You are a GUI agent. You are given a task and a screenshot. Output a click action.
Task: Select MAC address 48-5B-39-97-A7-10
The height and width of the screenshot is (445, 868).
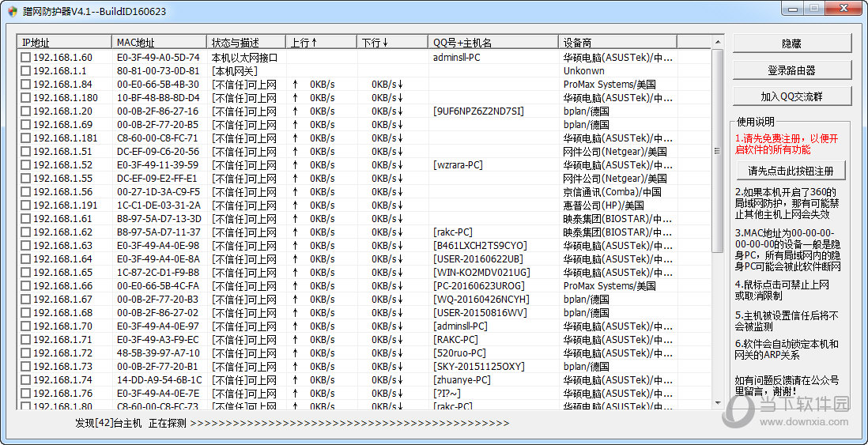tap(158, 353)
